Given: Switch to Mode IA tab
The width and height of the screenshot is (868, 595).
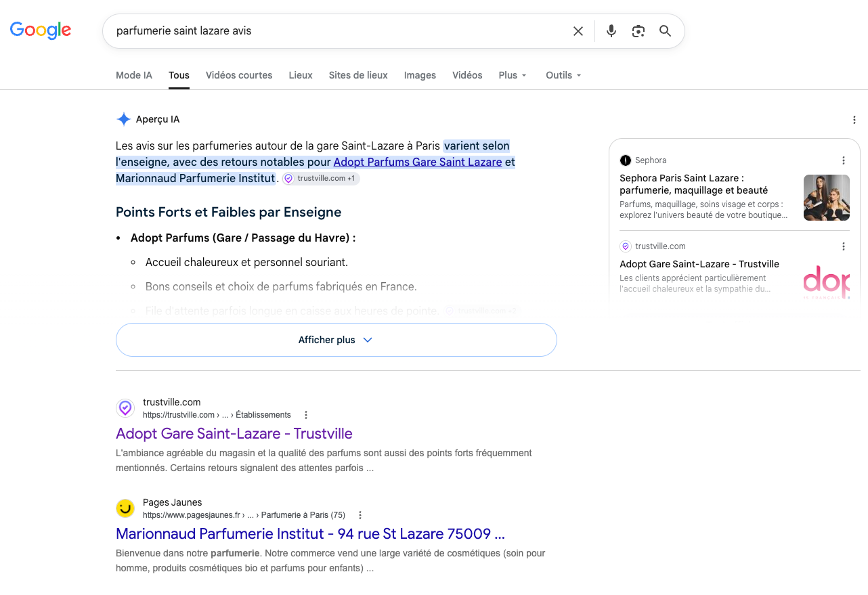Looking at the screenshot, I should point(134,75).
